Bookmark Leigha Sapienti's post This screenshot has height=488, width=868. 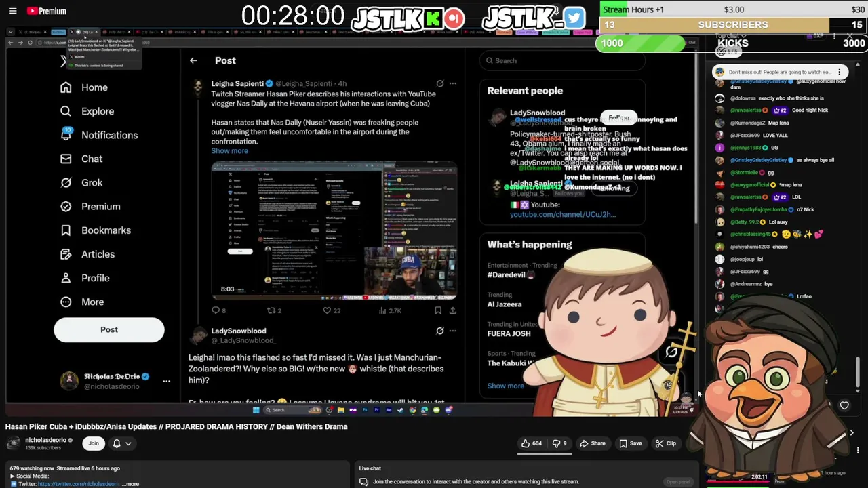(x=438, y=310)
